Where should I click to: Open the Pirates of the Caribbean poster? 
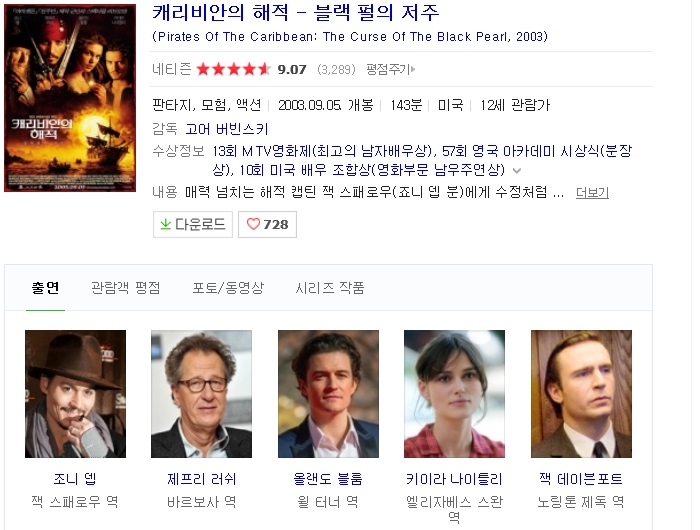click(70, 98)
